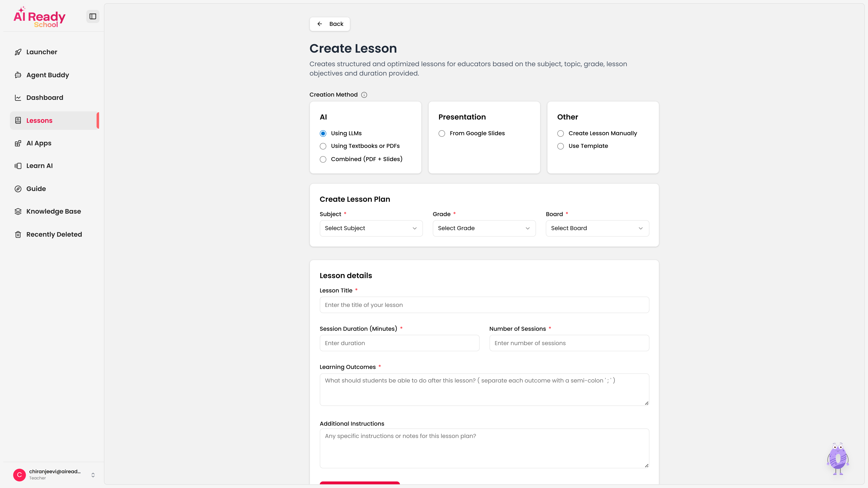Click the Lesson Title input field
The width and height of the screenshot is (868, 488).
click(x=484, y=305)
